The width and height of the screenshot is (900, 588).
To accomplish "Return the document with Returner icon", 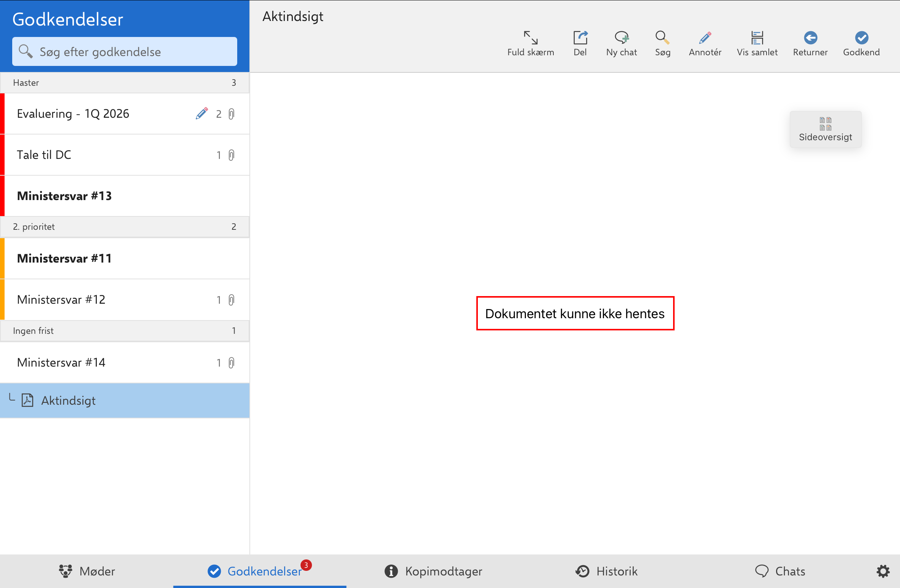I will pyautogui.click(x=810, y=43).
